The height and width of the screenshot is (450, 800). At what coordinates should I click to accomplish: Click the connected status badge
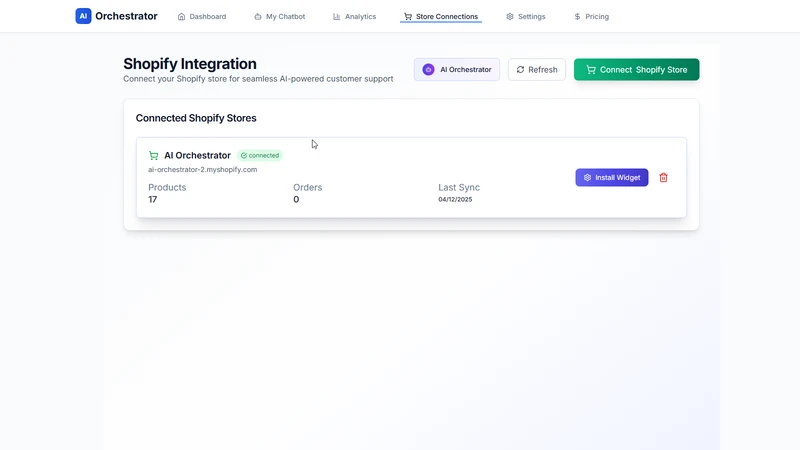tap(260, 156)
